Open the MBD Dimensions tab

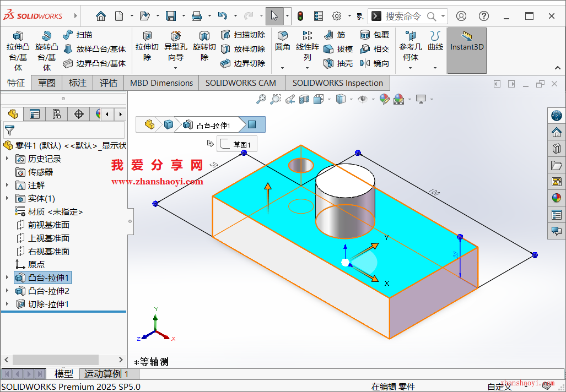click(x=161, y=83)
